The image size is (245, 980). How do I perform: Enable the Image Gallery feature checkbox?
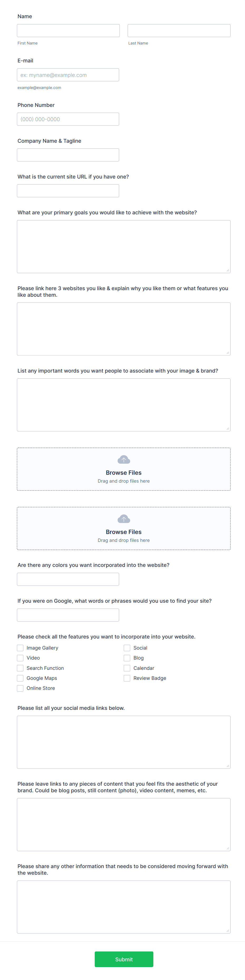pos(20,647)
